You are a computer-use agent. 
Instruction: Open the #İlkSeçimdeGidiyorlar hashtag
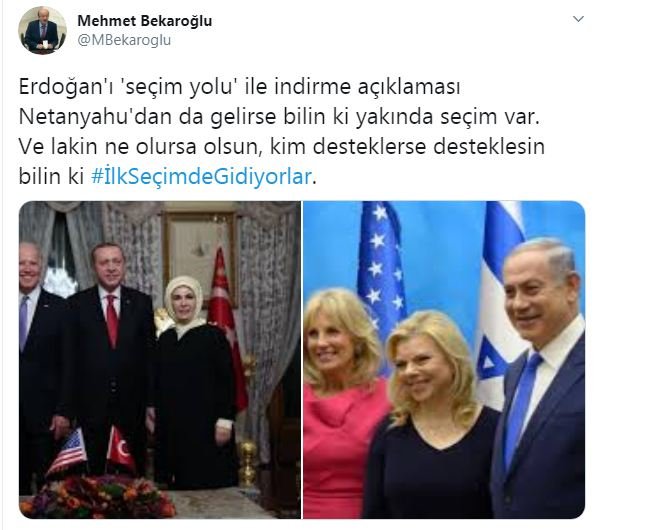point(201,177)
